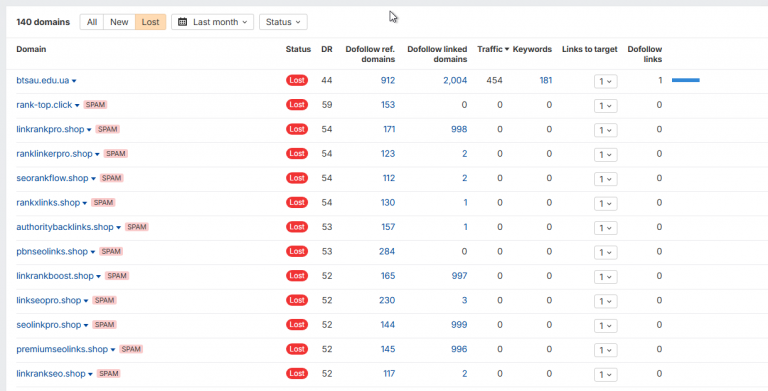
Task: Expand the arrow next to linkrankboost.shop
Action: point(98,277)
